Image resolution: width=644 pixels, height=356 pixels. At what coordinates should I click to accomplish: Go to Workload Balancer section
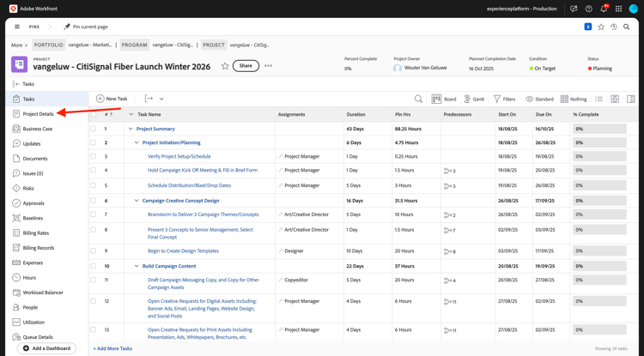pos(43,293)
